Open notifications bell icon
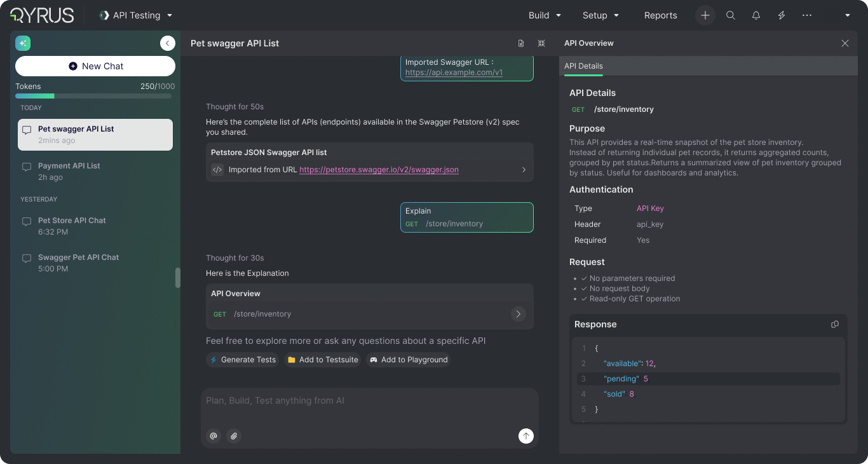This screenshot has height=464, width=868. point(756,15)
